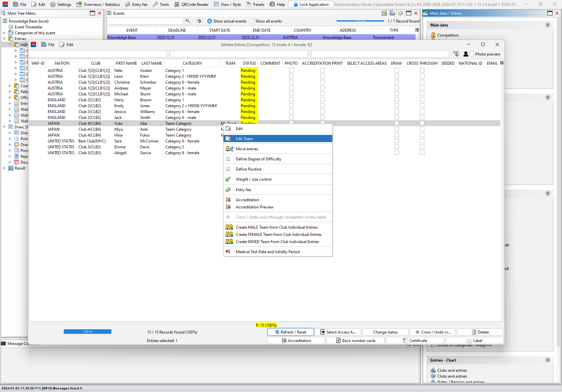Tick CROSS THROUGH checkbox for Emily Jones

[422, 106]
